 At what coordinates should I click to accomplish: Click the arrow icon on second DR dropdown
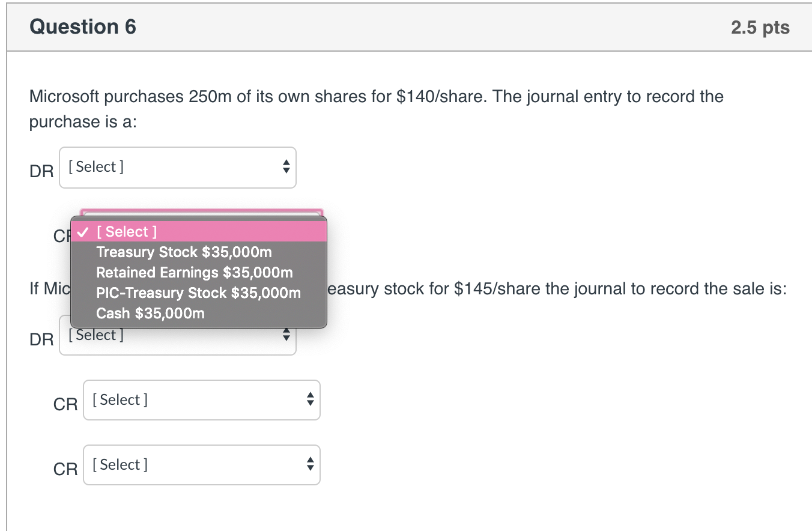(x=286, y=338)
